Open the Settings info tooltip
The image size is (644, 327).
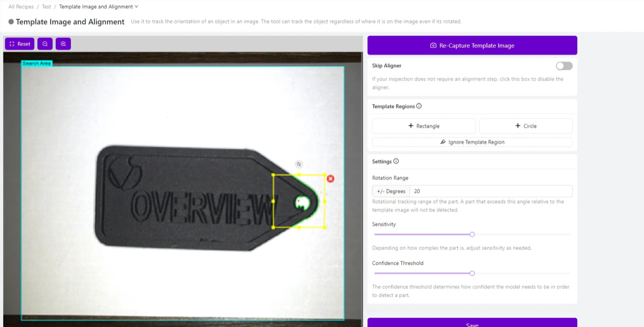pyautogui.click(x=397, y=161)
